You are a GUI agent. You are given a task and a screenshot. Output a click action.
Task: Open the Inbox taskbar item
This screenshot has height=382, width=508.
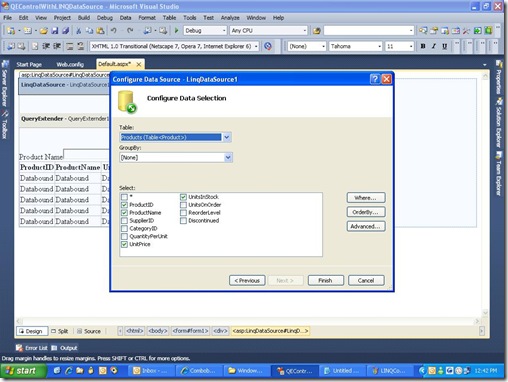pos(150,371)
